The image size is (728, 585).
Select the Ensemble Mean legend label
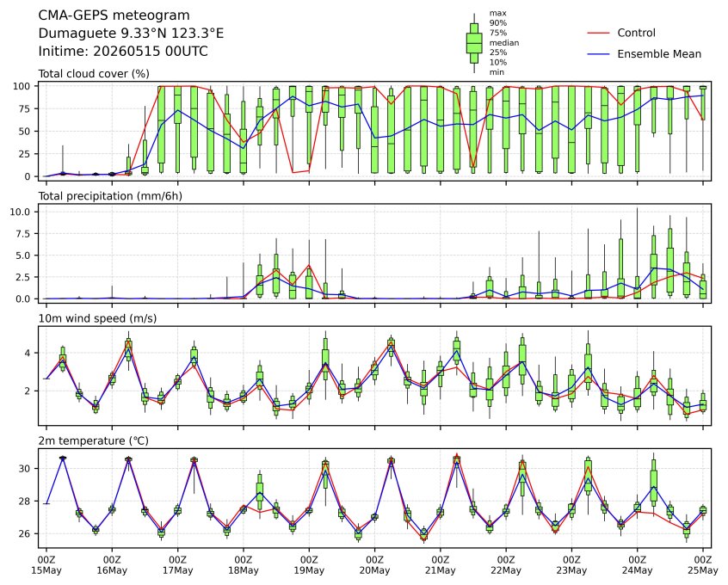click(x=659, y=54)
